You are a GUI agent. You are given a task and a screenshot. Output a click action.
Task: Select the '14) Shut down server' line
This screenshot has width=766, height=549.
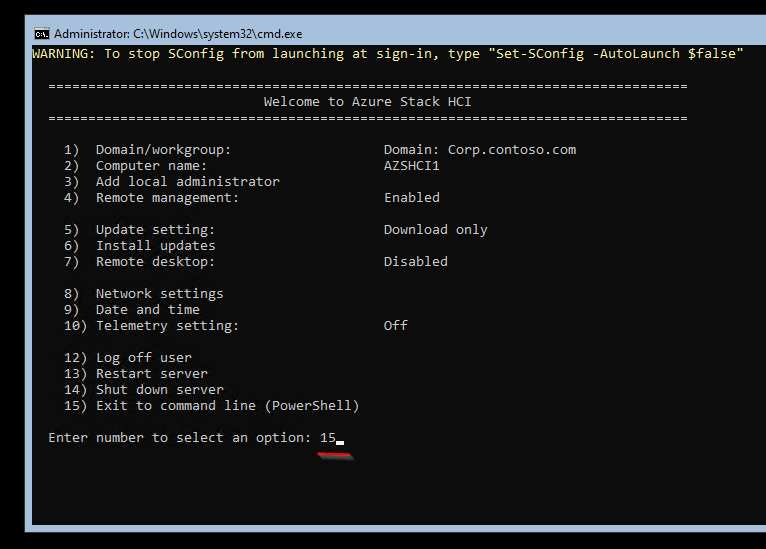(x=143, y=390)
